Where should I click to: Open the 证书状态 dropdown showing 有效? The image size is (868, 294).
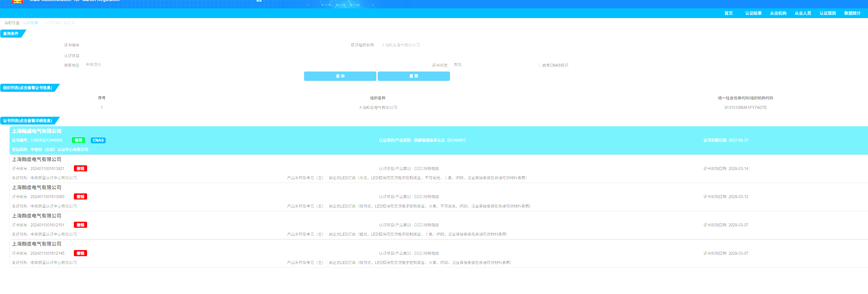tap(485, 64)
